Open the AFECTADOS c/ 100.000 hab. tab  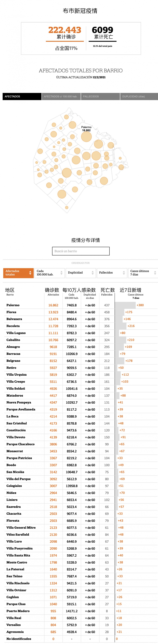(61, 97)
